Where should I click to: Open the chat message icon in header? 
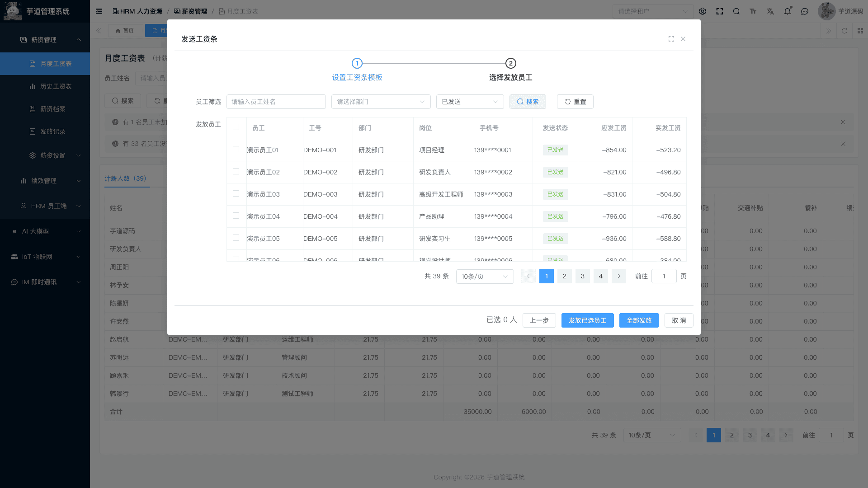tap(805, 11)
